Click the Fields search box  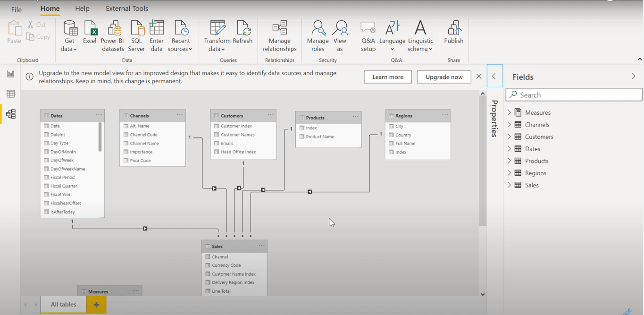pos(574,95)
